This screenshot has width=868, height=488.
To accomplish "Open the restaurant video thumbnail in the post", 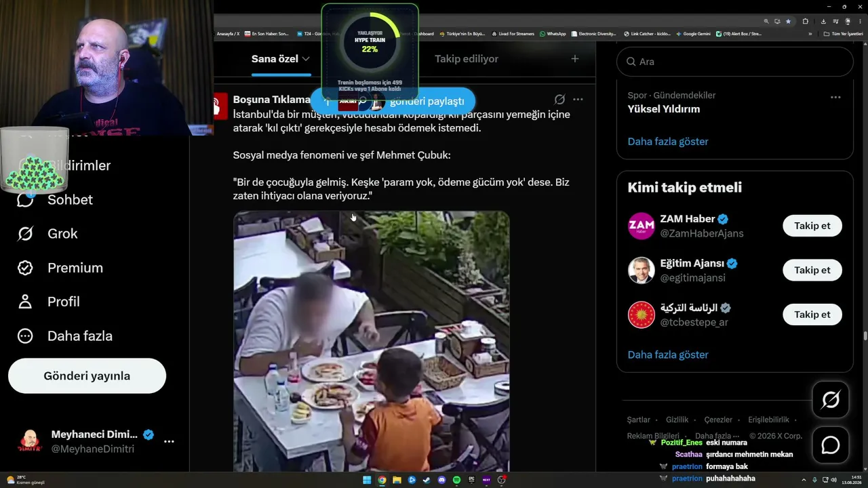I will click(372, 341).
